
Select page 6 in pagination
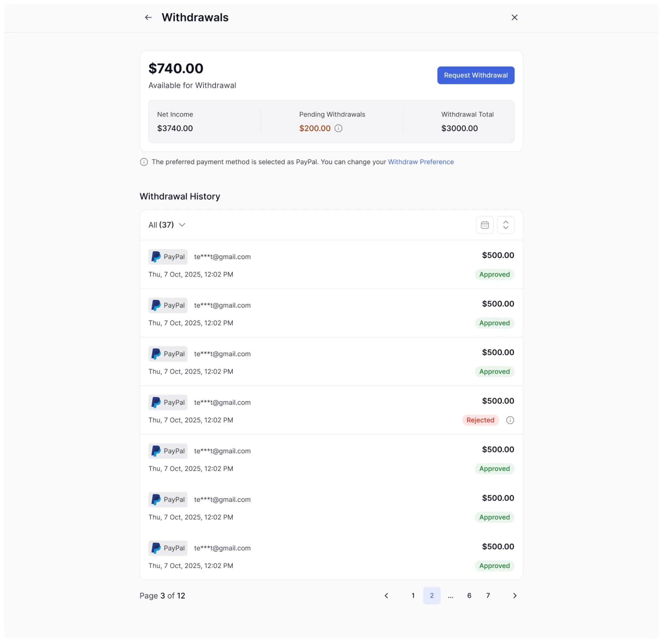[x=469, y=595]
